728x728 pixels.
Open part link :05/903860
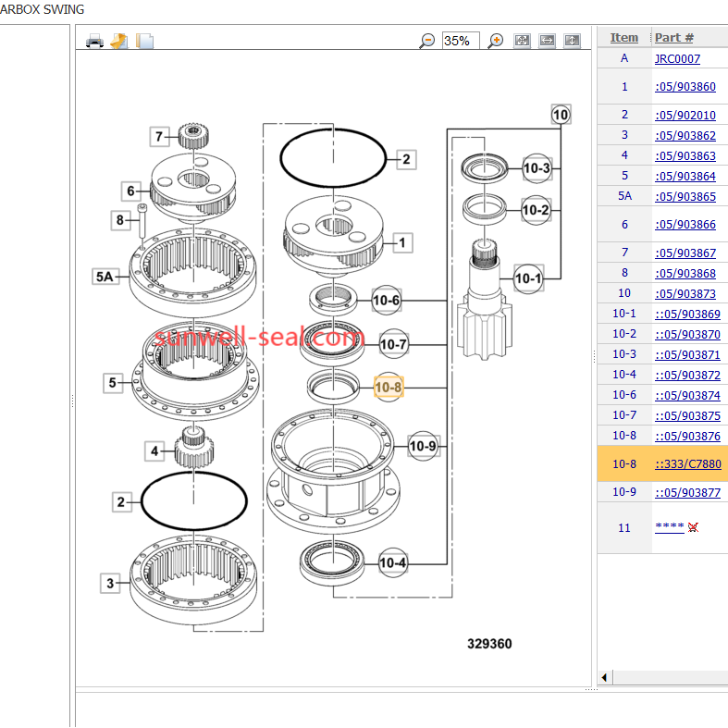click(685, 87)
